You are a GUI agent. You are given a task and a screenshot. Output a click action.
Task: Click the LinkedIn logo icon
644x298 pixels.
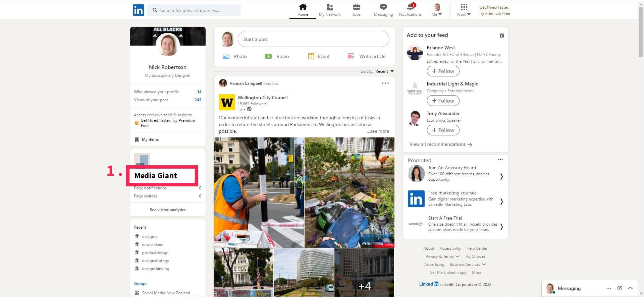138,10
